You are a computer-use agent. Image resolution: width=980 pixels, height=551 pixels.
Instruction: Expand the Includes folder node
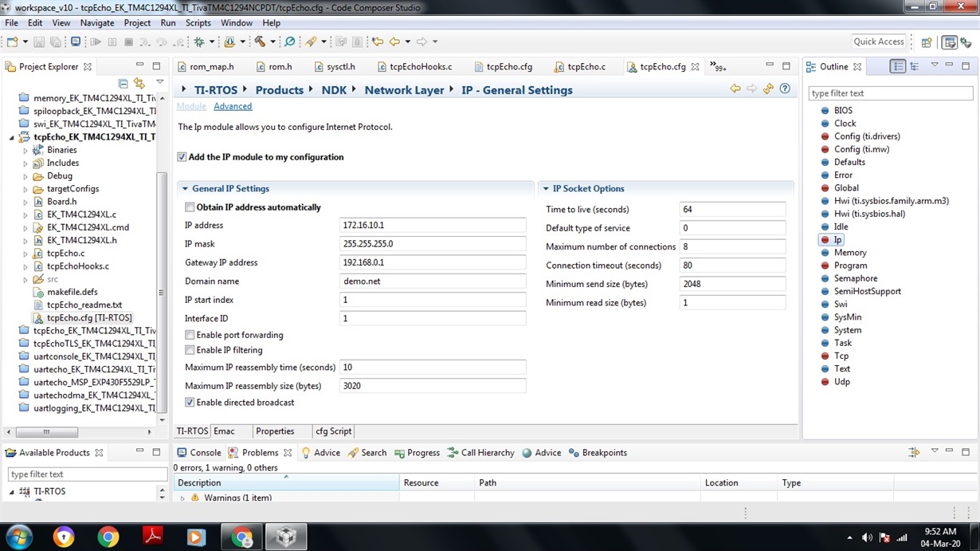(25, 163)
